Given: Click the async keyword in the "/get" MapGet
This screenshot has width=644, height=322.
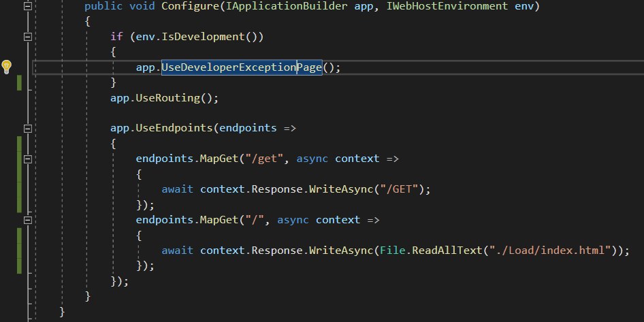Looking at the screenshot, I should (x=312, y=159).
